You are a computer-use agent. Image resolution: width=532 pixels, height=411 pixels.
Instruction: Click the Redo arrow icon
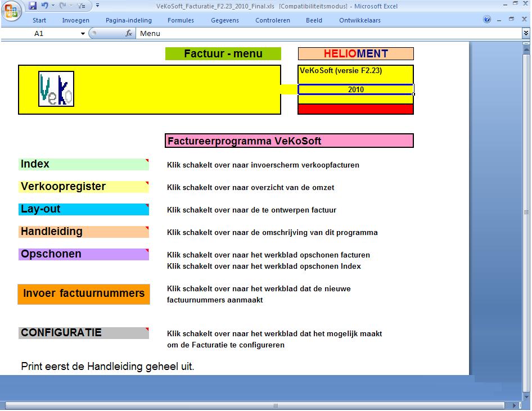coord(63,6)
